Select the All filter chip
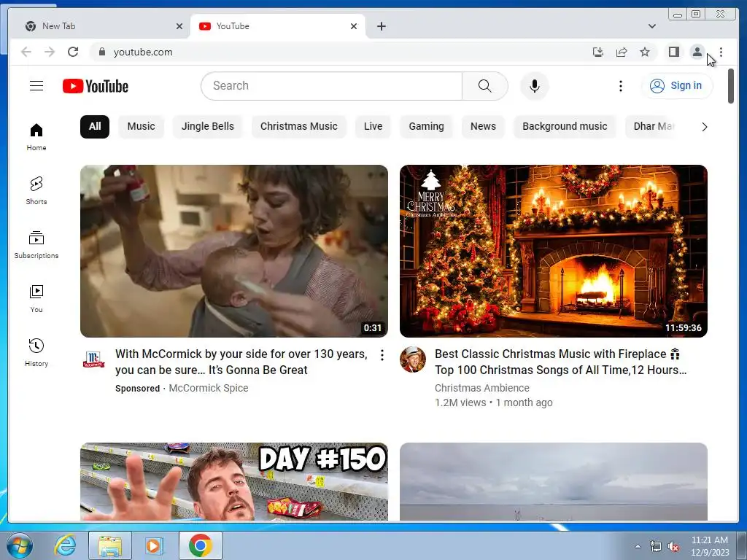747x560 pixels. tap(95, 127)
